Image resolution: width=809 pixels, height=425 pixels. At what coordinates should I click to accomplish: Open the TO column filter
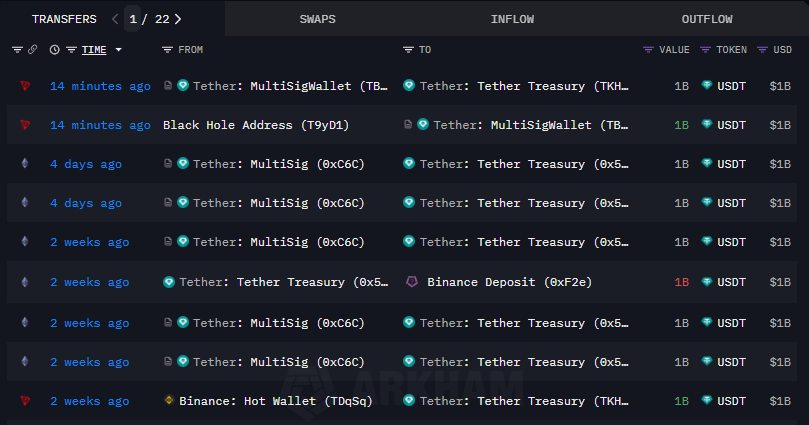point(408,50)
